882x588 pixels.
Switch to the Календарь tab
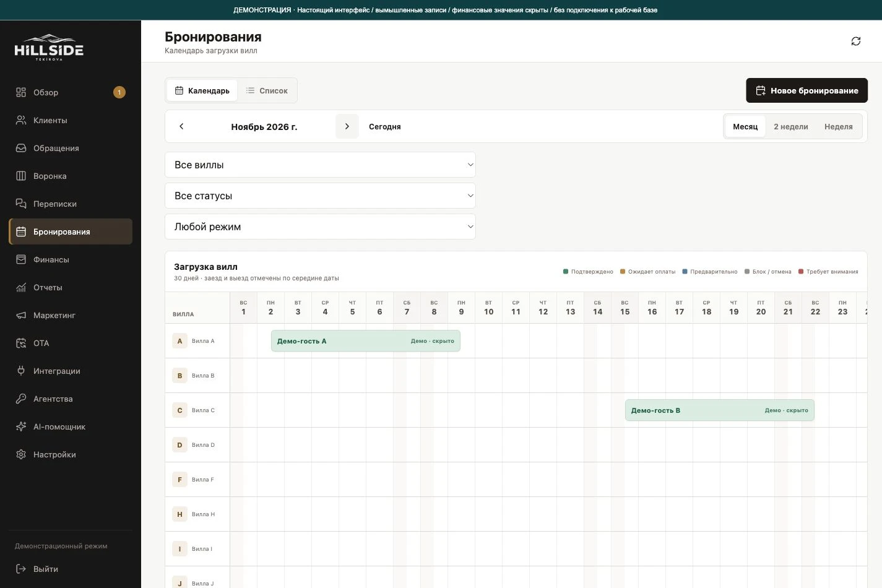tap(202, 90)
